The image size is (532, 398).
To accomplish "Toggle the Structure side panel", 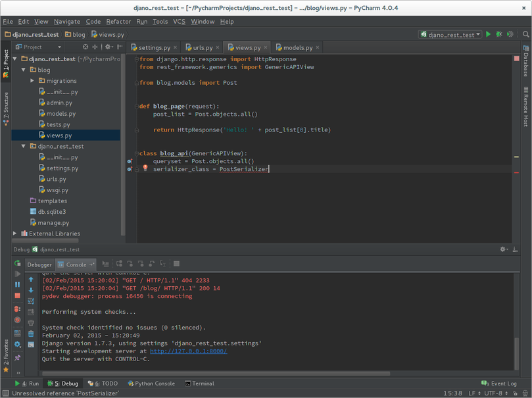I will click(x=6, y=109).
